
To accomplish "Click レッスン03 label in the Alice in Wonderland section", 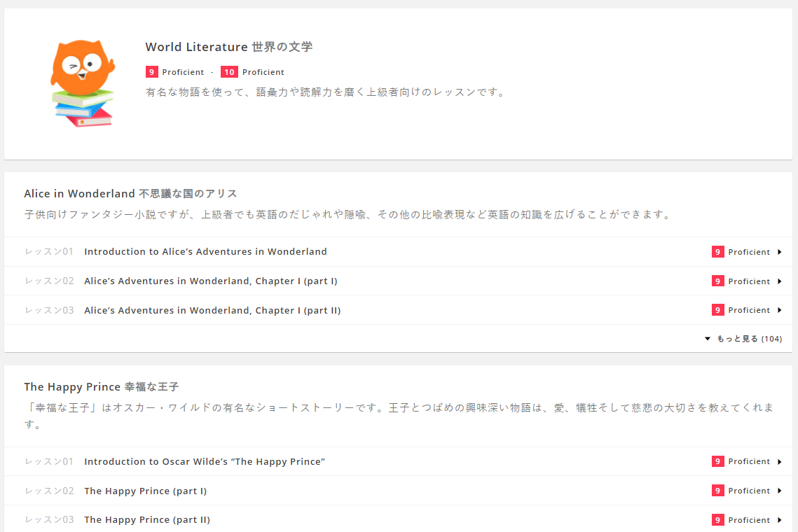I will point(49,310).
